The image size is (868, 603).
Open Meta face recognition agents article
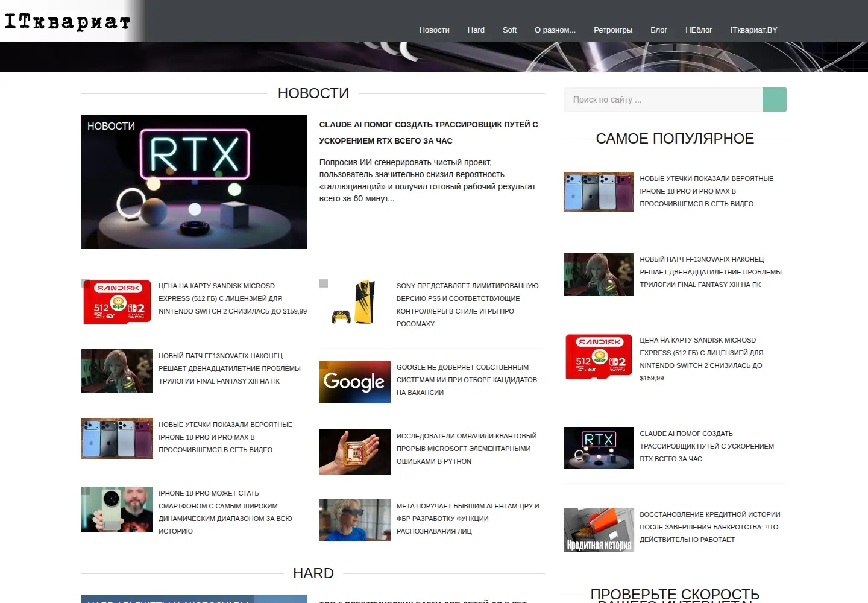pyautogui.click(x=468, y=519)
